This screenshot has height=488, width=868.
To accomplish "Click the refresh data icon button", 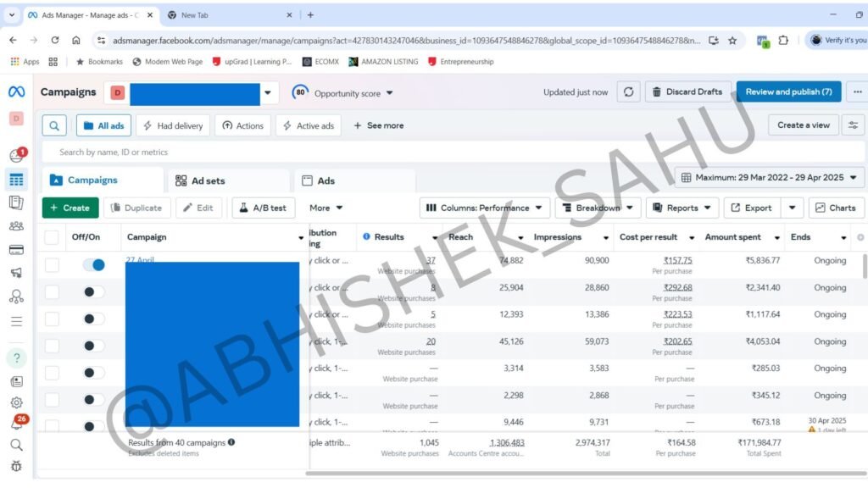I will pos(628,92).
